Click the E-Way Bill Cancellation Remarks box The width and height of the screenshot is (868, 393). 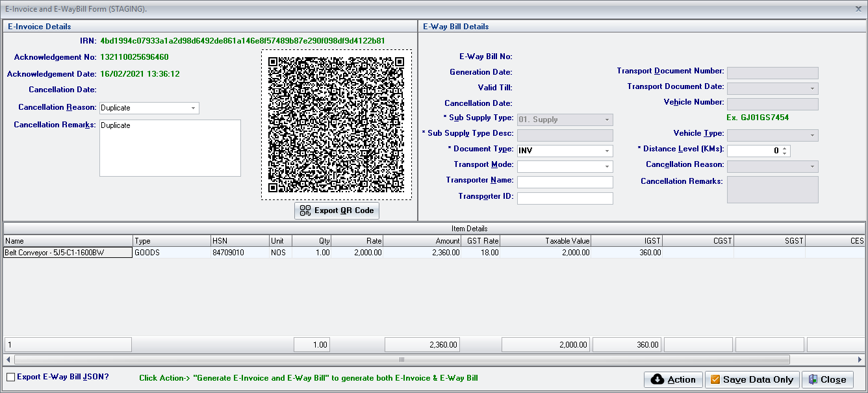pos(772,189)
